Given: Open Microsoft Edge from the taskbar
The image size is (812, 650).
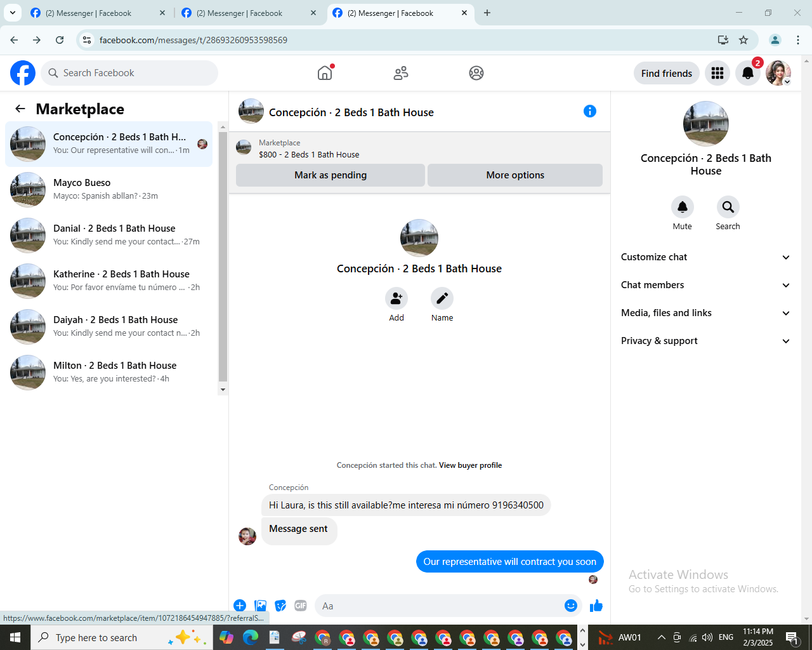Looking at the screenshot, I should click(251, 637).
